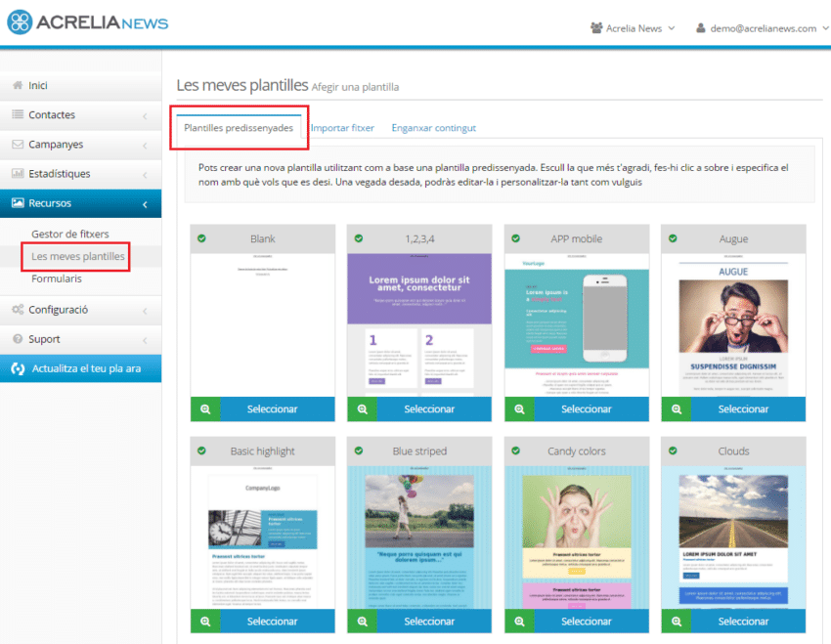831x644 pixels.
Task: Preview the Blank template with magnifier icon
Action: point(205,408)
